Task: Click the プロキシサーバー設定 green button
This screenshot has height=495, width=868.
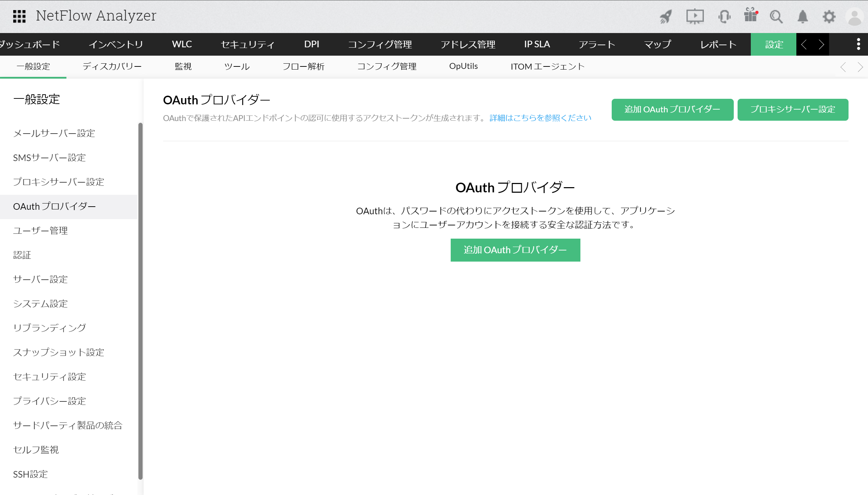Action: pyautogui.click(x=793, y=110)
